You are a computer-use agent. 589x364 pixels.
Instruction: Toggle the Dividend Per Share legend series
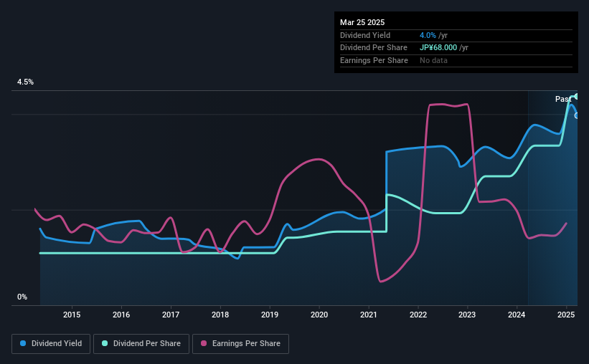click(141, 344)
